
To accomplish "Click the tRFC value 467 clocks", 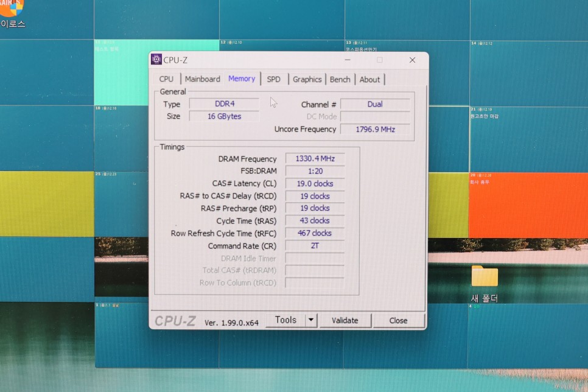I will click(315, 233).
